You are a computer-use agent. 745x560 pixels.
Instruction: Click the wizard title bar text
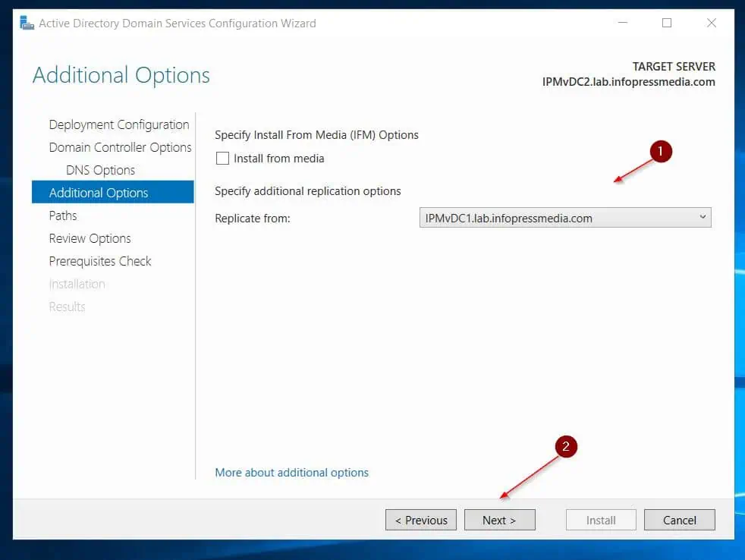(178, 24)
